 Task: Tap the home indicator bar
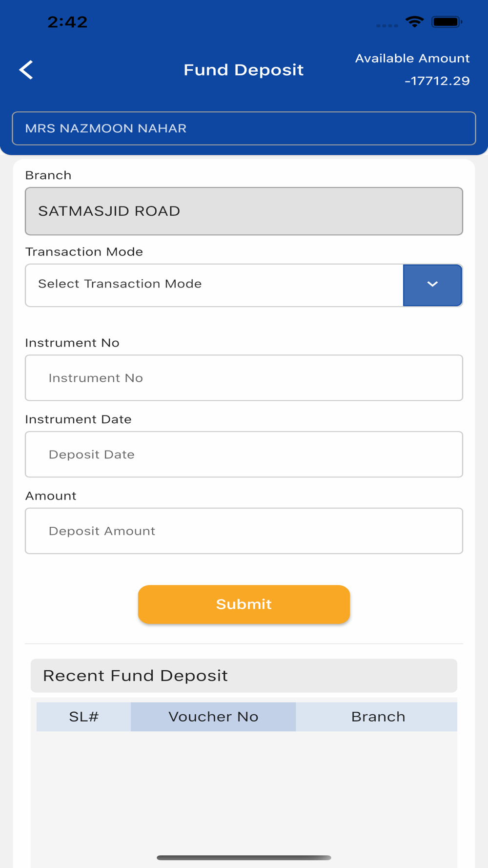tap(244, 858)
